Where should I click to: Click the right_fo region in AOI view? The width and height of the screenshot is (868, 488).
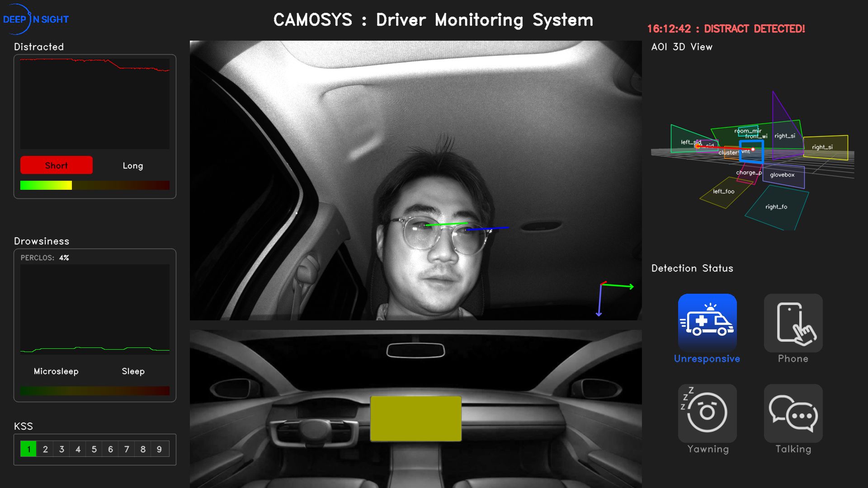[x=776, y=207]
